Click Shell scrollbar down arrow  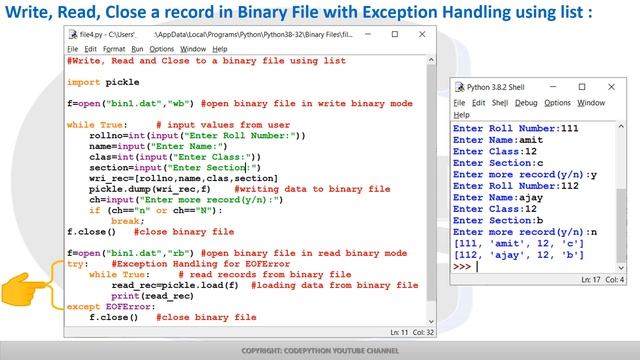click(621, 268)
